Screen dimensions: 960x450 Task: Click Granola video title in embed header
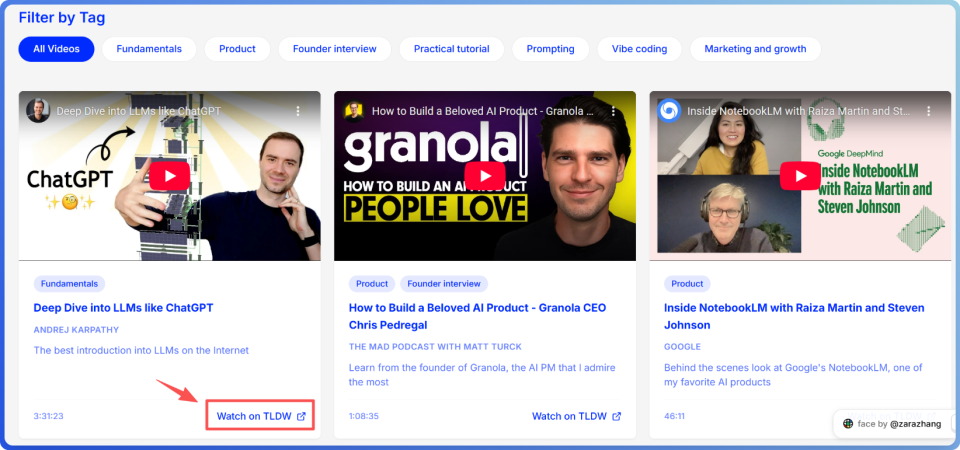482,111
